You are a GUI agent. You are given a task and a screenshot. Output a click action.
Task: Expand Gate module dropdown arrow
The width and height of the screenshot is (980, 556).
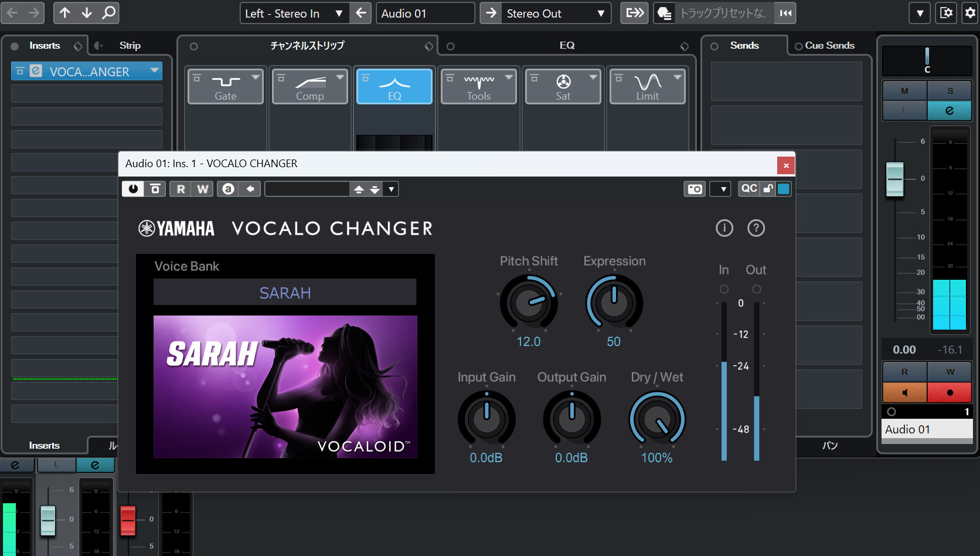point(256,77)
